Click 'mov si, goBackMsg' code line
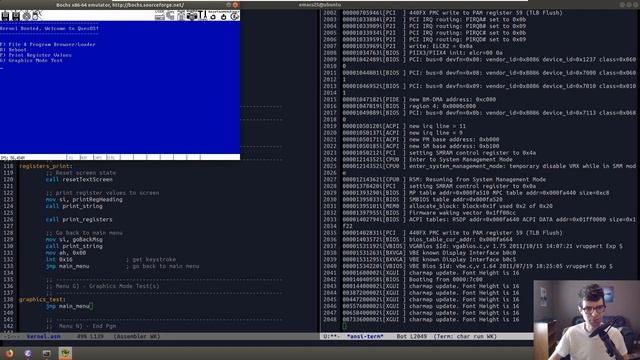Viewport: 640px width, 360px height. click(x=74, y=240)
